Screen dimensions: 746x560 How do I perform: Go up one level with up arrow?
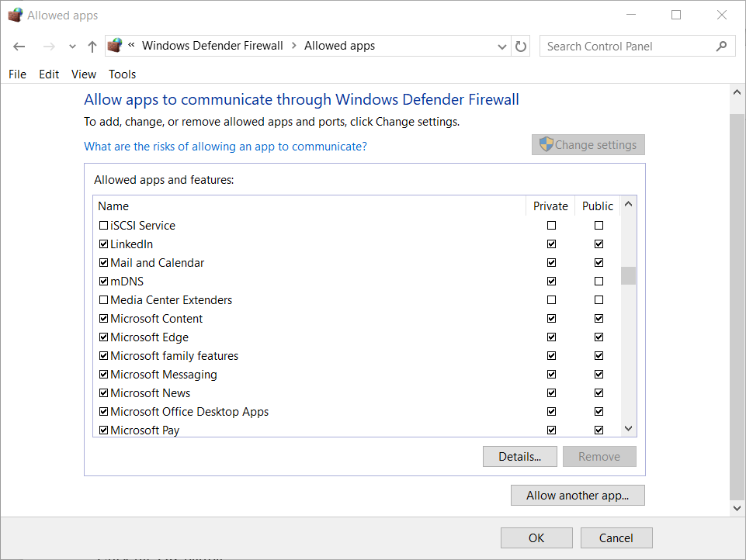(92, 47)
